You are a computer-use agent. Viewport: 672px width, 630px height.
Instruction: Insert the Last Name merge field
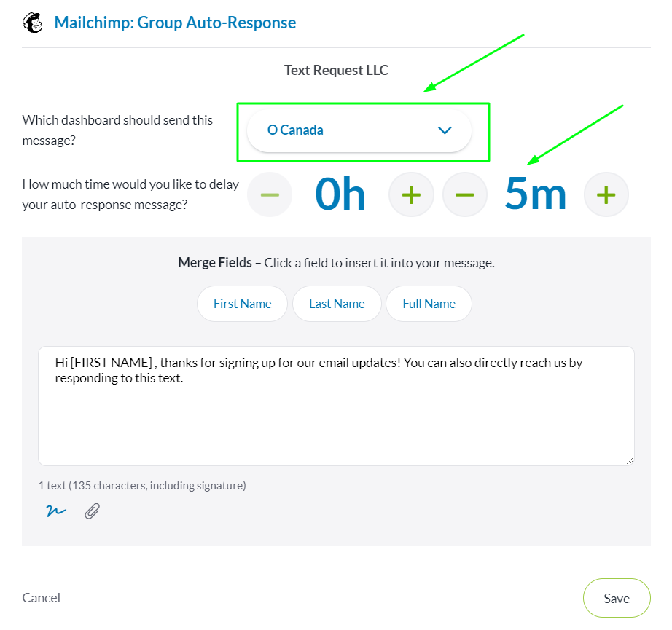click(x=337, y=304)
